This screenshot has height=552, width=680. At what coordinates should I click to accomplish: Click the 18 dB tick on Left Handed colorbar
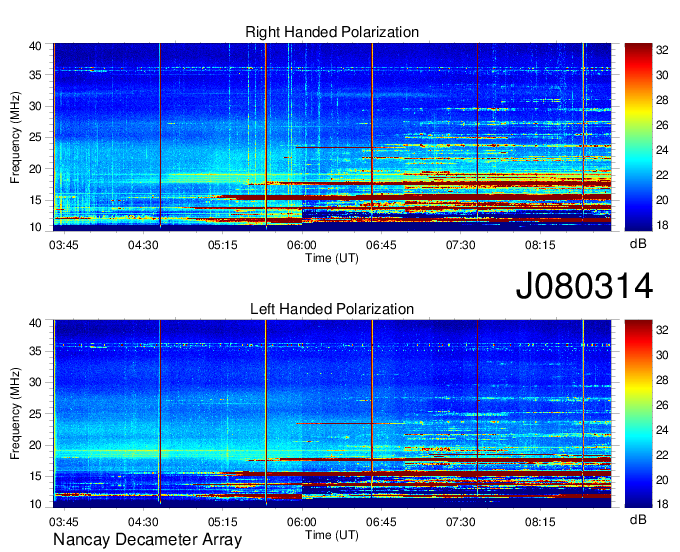[x=662, y=504]
